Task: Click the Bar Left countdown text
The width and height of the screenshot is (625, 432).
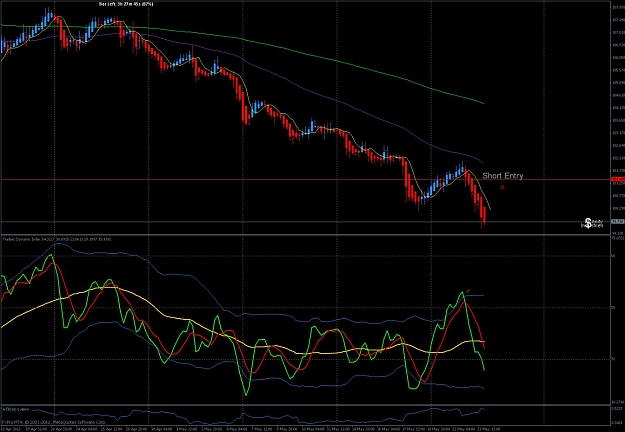Action: (x=126, y=4)
